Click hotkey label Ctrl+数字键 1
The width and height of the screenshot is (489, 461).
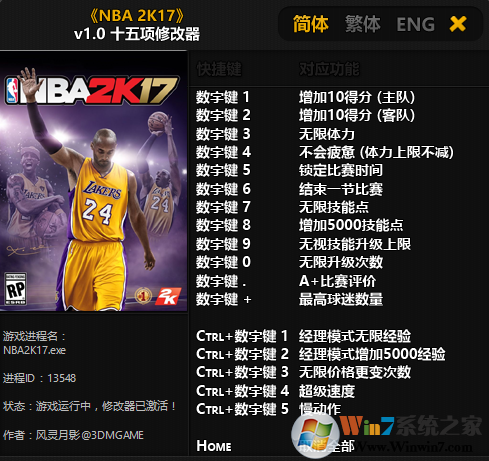242,336
